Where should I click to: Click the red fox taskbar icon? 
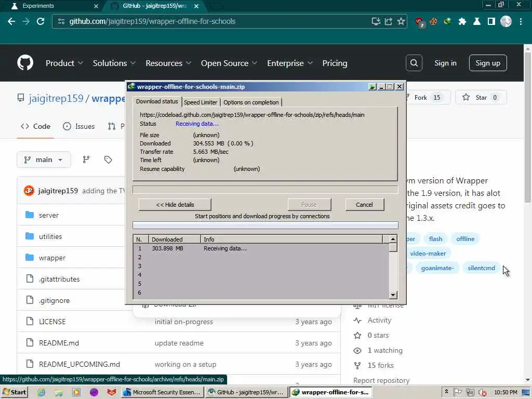coord(112,392)
